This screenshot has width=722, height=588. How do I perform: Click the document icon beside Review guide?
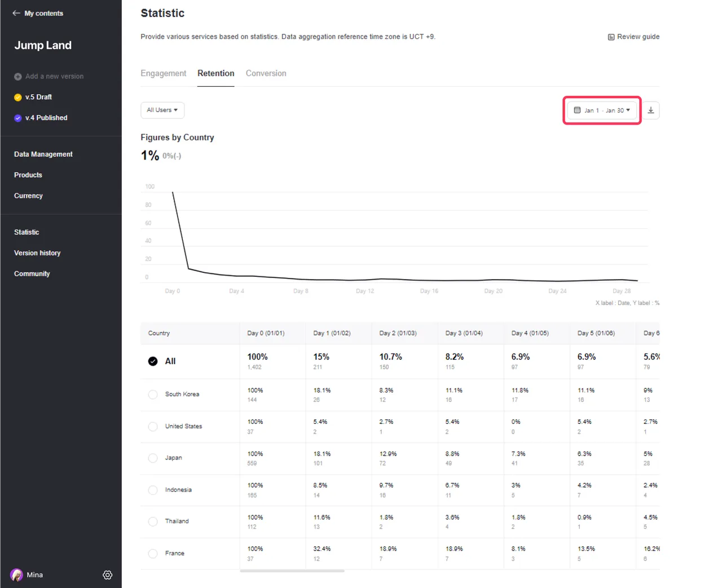[611, 36]
